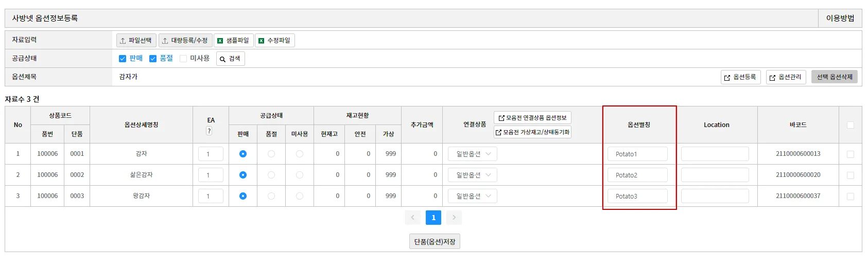Open 일반옵션 dropdown in 왕감자 row

473,196
